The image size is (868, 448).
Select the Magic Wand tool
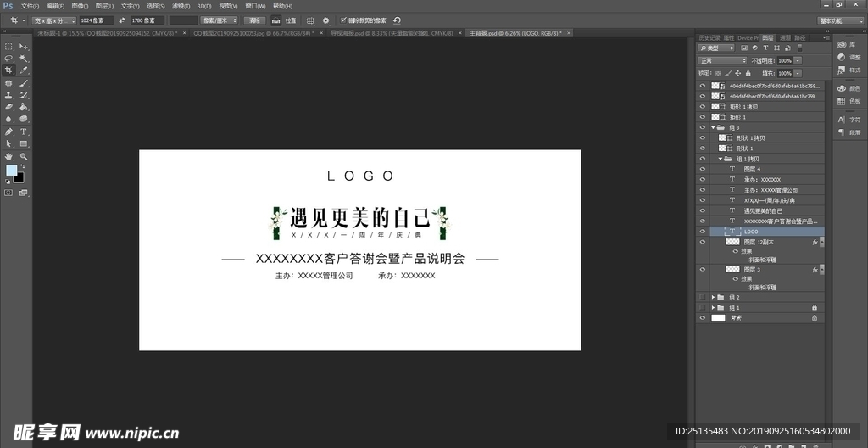click(x=24, y=58)
